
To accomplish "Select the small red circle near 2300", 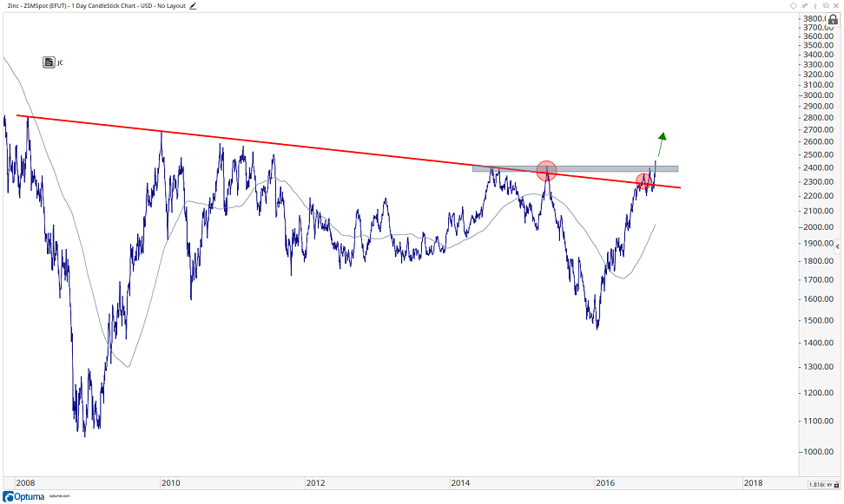I will [643, 181].
